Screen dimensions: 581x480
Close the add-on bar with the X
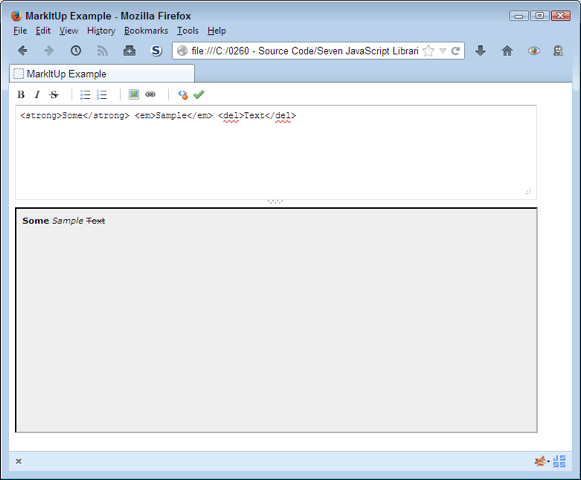pos(19,461)
